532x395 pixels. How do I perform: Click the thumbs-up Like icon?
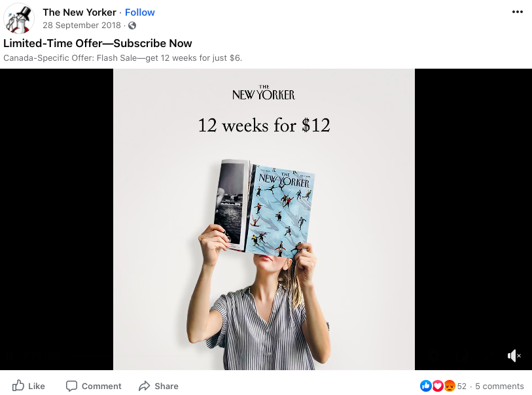pyautogui.click(x=18, y=386)
